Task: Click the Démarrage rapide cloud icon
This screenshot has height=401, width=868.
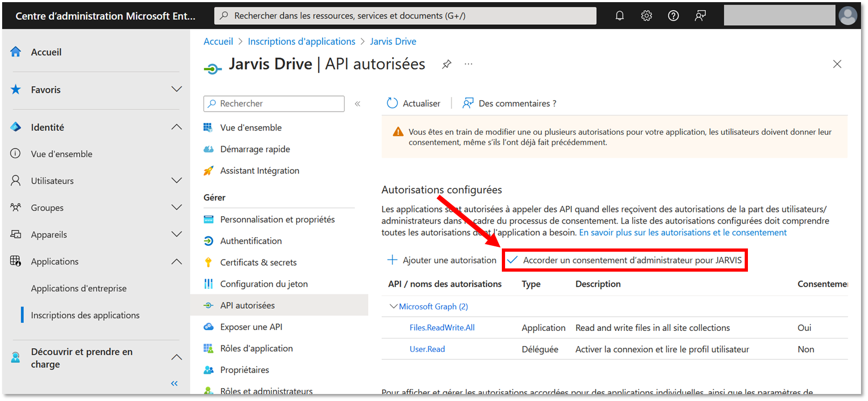Action: tap(208, 149)
